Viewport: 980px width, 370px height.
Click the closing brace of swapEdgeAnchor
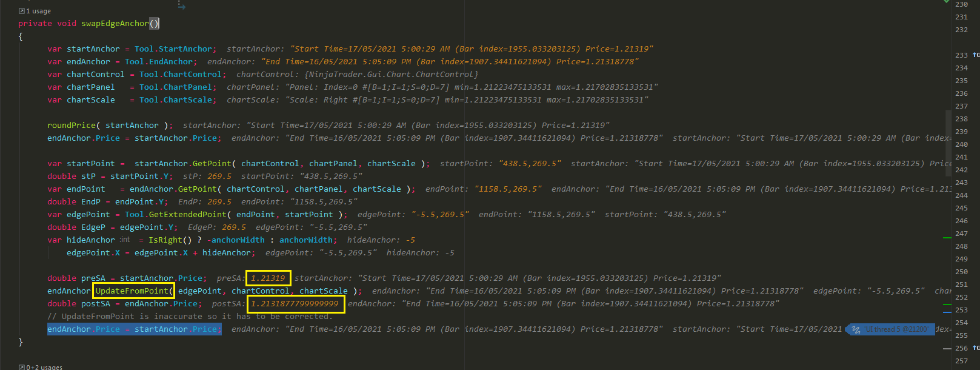pos(21,342)
